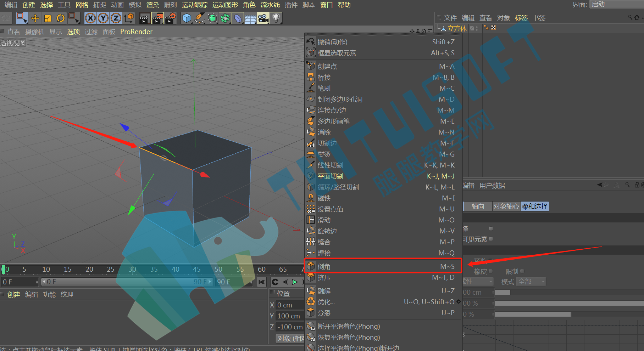Screen dimensions: 644x351
Task: Toggle 限制 checkbox
Action: [522, 271]
